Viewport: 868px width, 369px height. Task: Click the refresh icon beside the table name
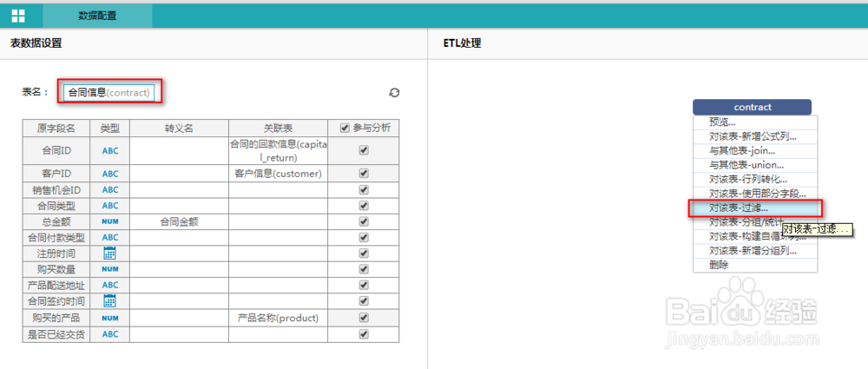pyautogui.click(x=394, y=93)
